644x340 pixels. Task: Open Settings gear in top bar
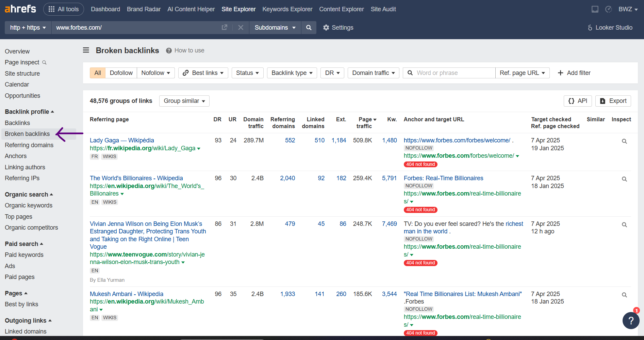coord(338,28)
